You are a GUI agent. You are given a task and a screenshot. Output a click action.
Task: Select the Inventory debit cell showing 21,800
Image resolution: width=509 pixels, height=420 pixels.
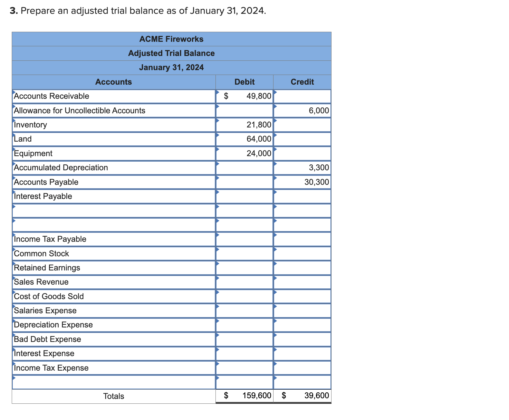pos(244,125)
